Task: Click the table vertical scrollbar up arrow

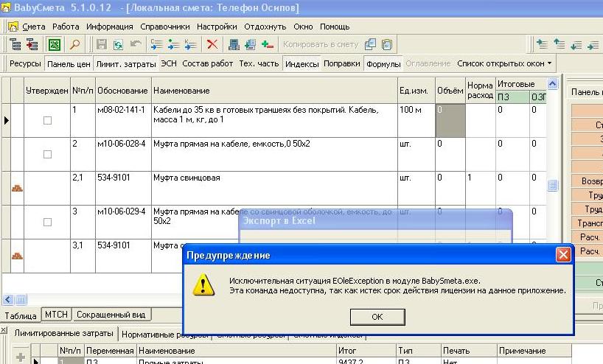Action: [552, 83]
